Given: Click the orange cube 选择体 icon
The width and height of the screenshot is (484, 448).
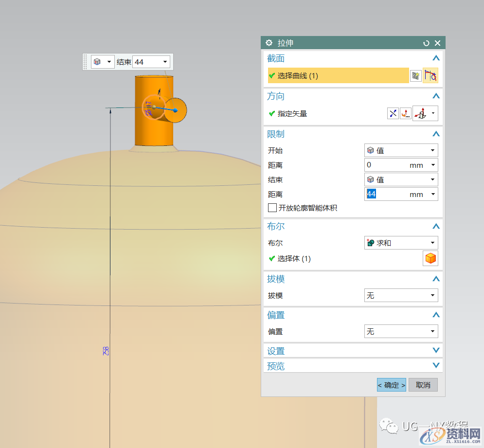Looking at the screenshot, I should pos(430,259).
